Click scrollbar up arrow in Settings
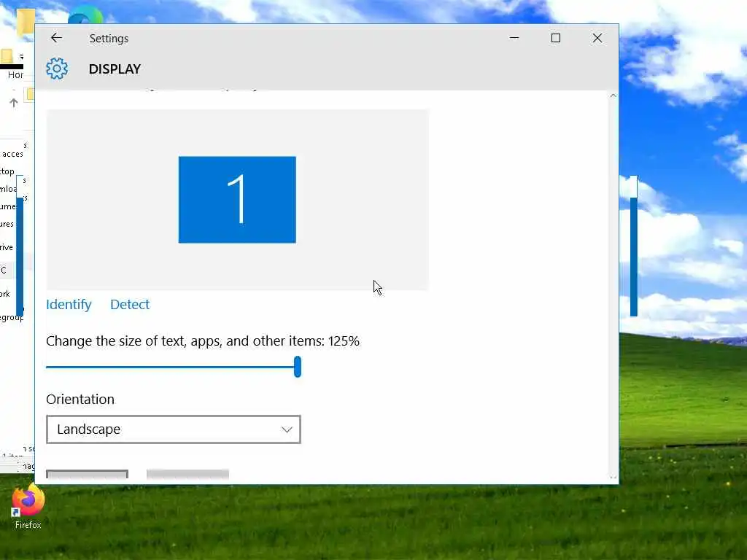Image resolution: width=747 pixels, height=560 pixels. point(613,96)
